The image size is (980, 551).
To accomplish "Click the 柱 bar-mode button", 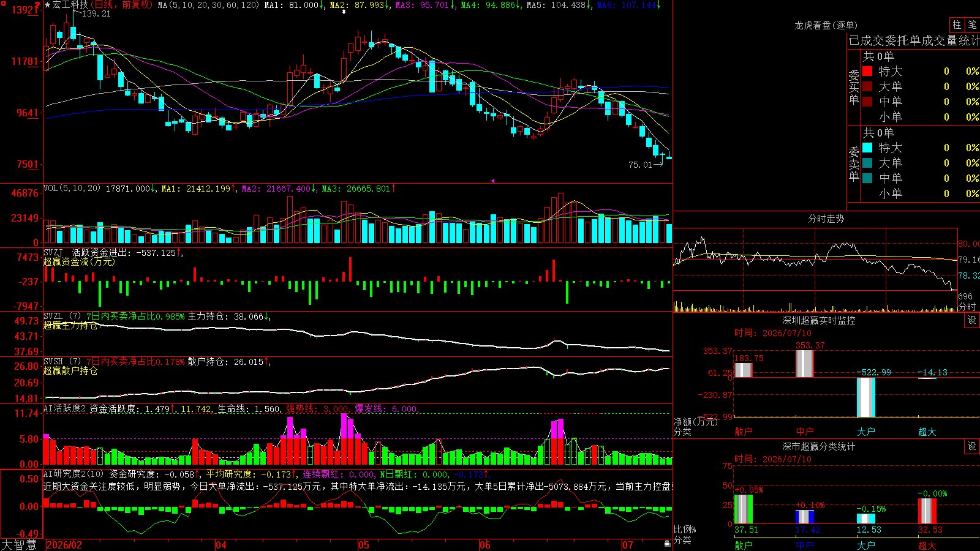I will click(957, 25).
